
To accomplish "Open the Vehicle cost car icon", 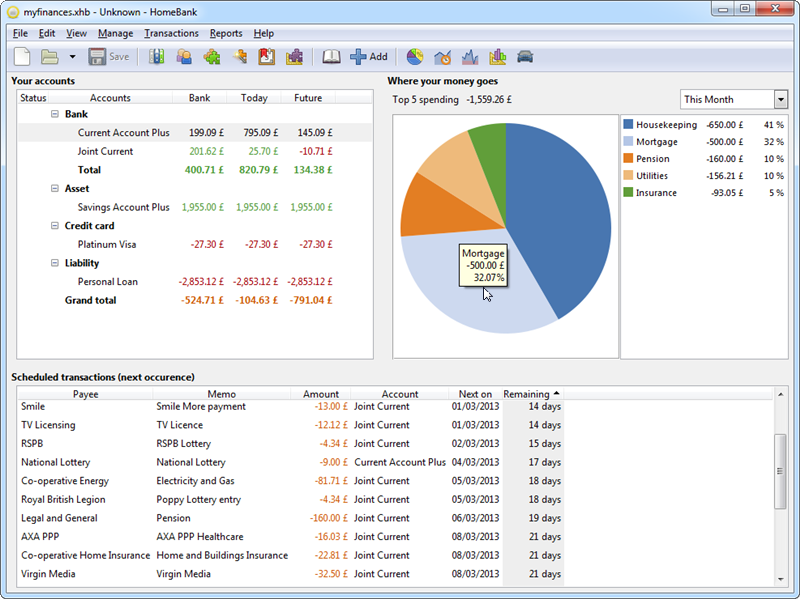I will (524, 57).
